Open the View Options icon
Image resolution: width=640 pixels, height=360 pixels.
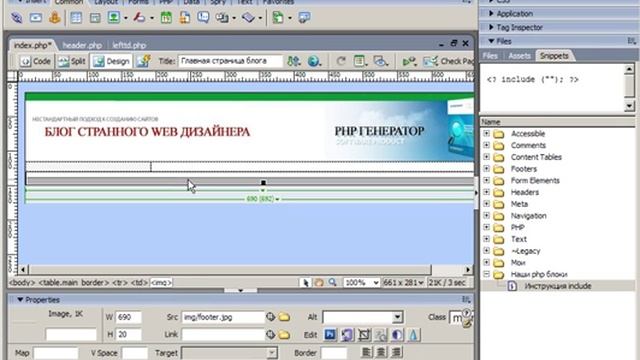pyautogui.click(x=360, y=61)
